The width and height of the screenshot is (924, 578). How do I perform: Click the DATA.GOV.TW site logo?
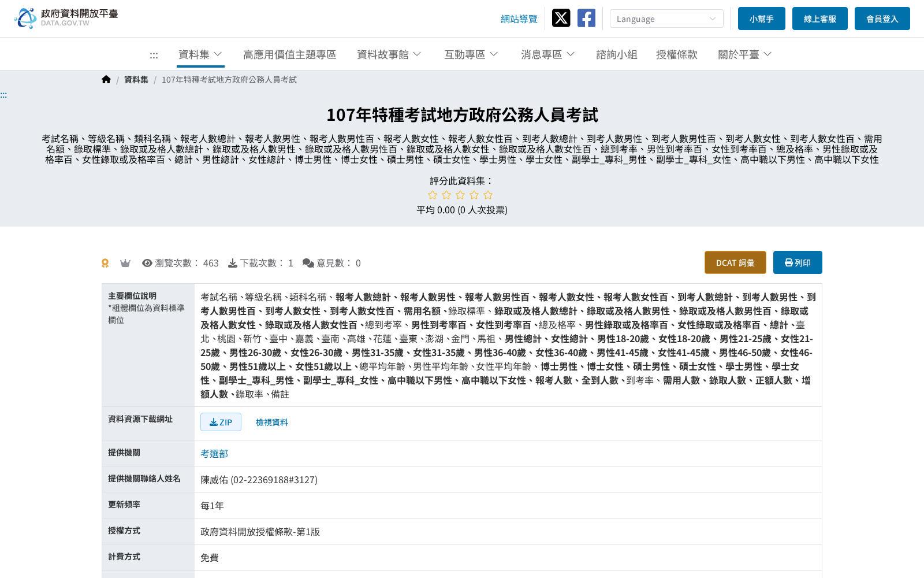(x=66, y=18)
